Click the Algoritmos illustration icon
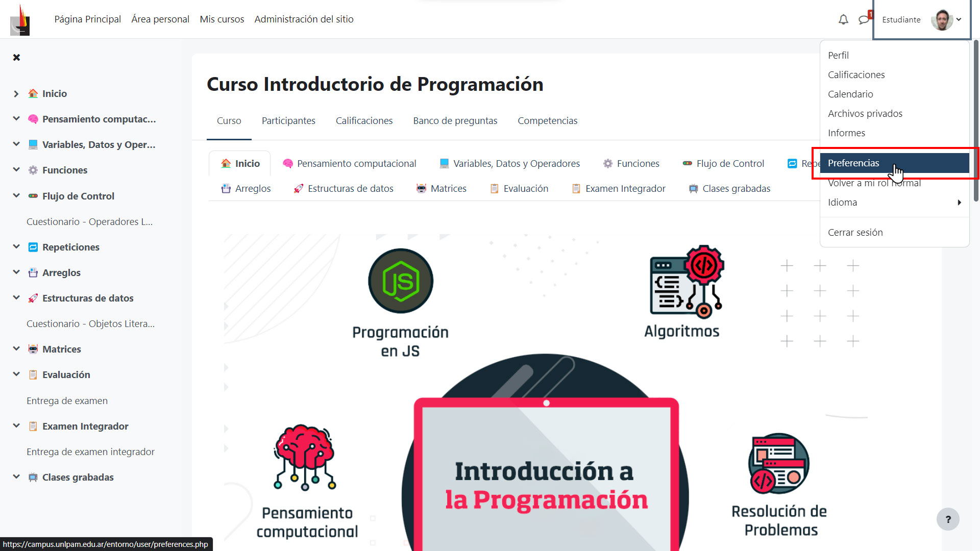The height and width of the screenshot is (551, 980). coord(687,282)
